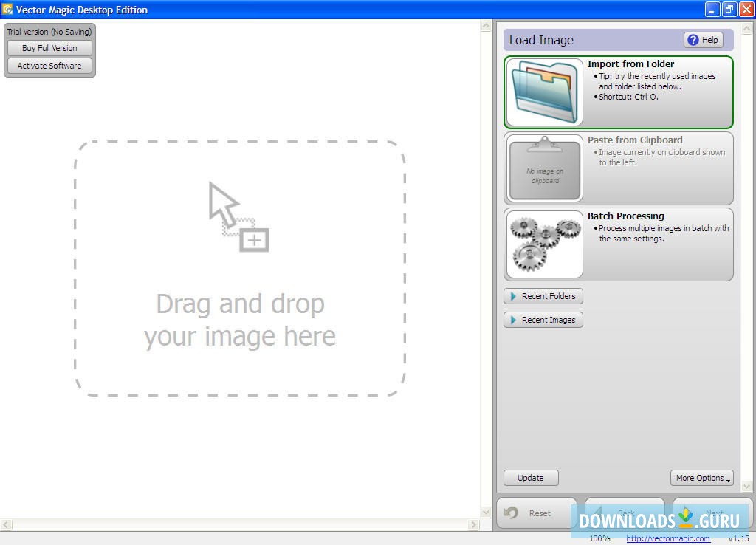
Task: Click horizontal scrollbar right arrow
Action: (474, 524)
